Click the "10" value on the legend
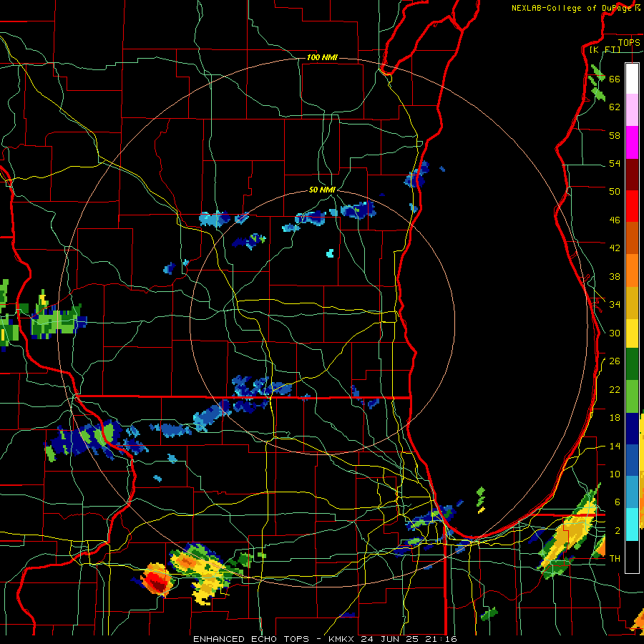644x644 pixels. pyautogui.click(x=615, y=474)
